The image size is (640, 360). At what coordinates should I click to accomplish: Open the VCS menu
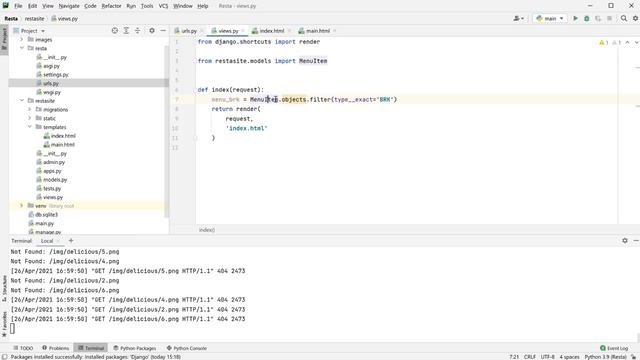(x=163, y=6)
